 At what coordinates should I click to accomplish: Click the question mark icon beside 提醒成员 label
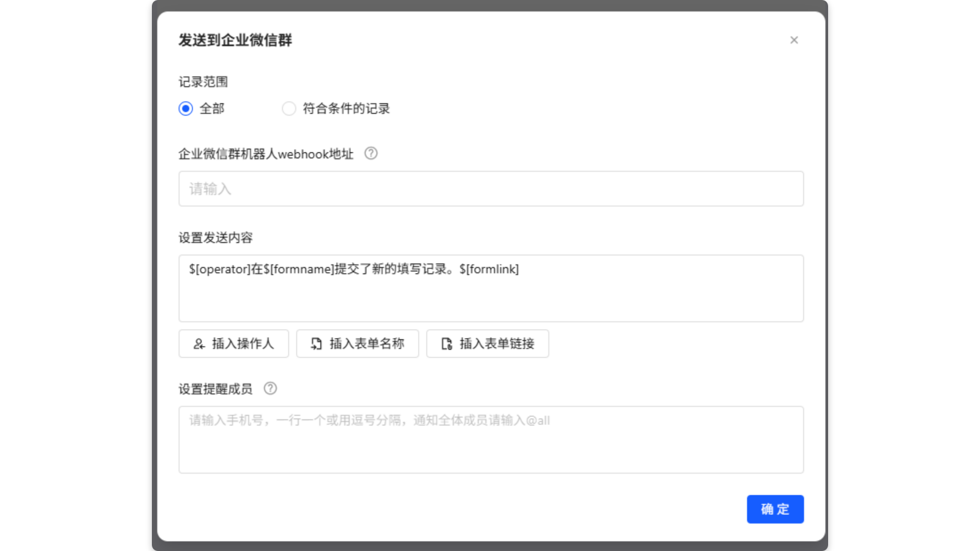pos(269,388)
